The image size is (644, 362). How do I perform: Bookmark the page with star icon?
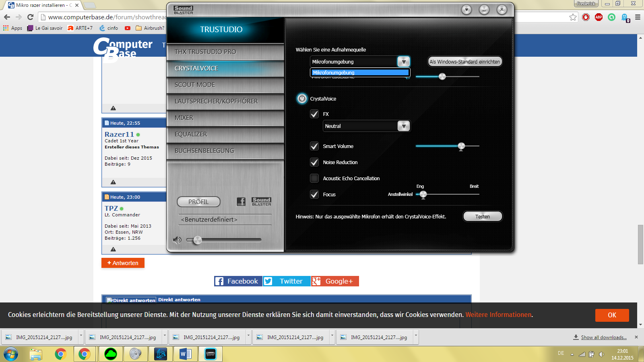point(573,17)
